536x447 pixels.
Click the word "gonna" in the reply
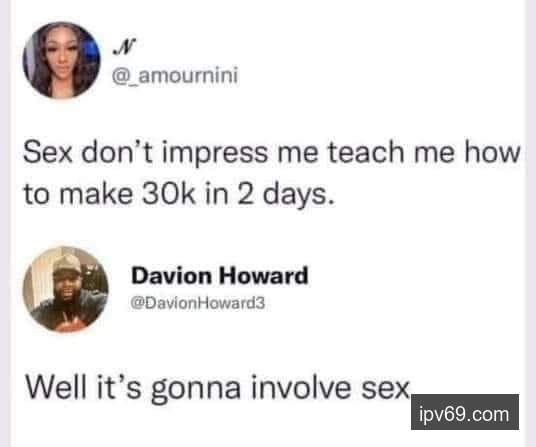(x=196, y=391)
